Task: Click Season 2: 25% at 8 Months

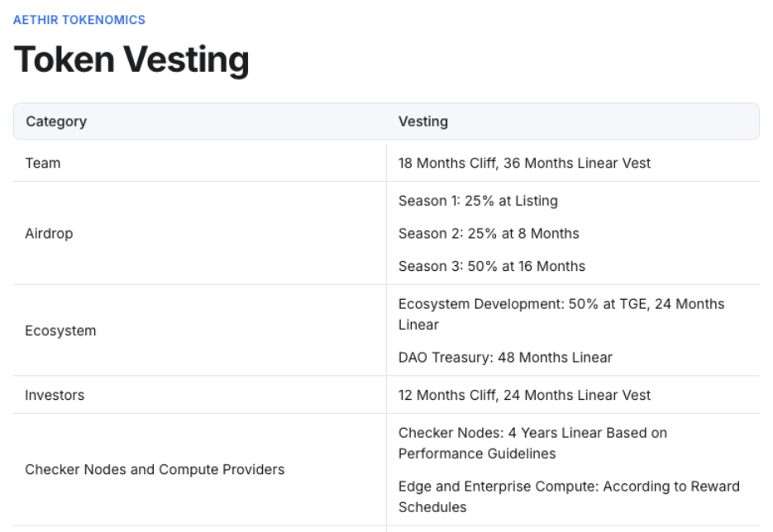Action: [x=489, y=234]
